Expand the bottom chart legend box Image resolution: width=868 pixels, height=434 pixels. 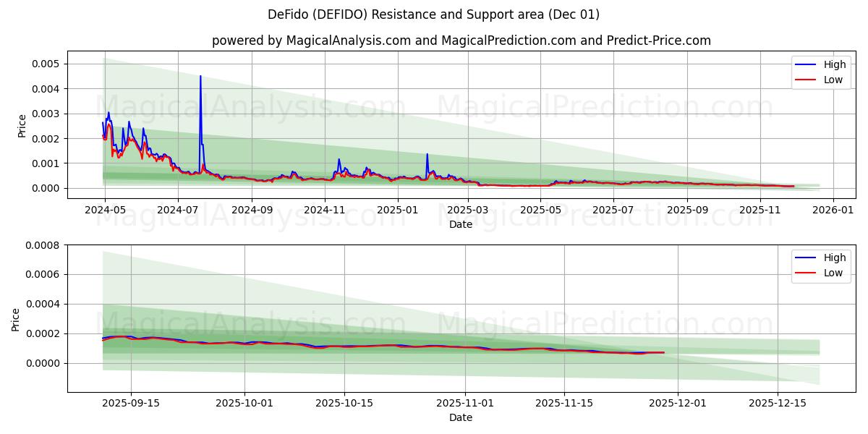click(821, 265)
